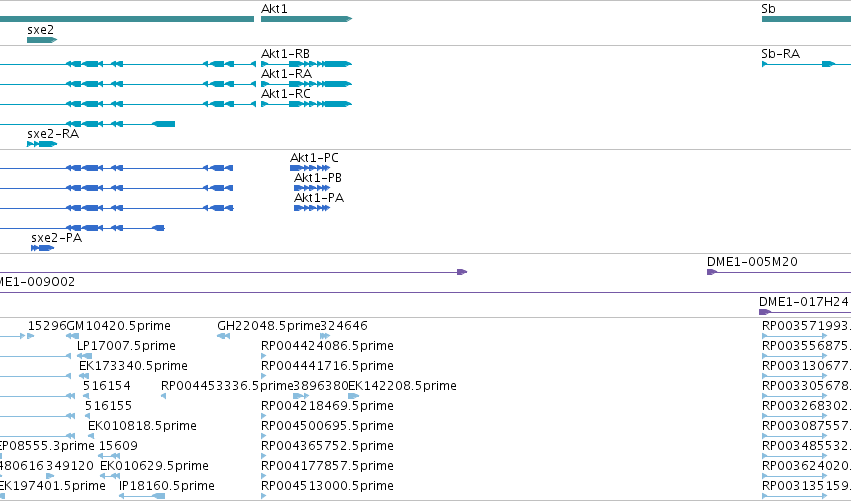Click EST RP004424086.5prime
Screen dimensions: 851x501
pos(327,346)
